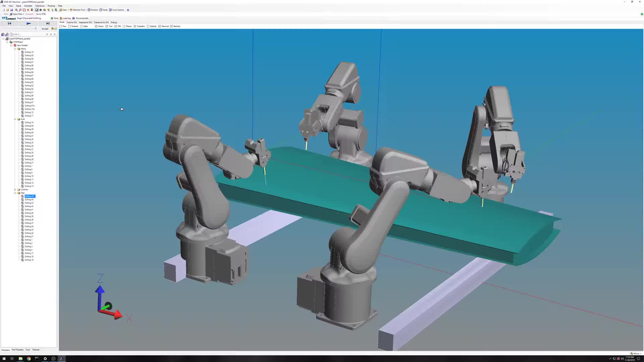The width and height of the screenshot is (644, 362).
Task: Expand the Cartman folder node
Action: pos(15,189)
